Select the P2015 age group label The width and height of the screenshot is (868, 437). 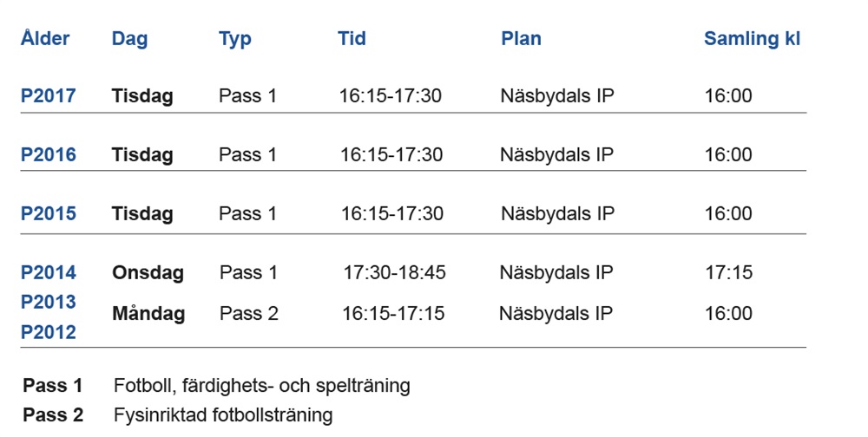tap(49, 214)
